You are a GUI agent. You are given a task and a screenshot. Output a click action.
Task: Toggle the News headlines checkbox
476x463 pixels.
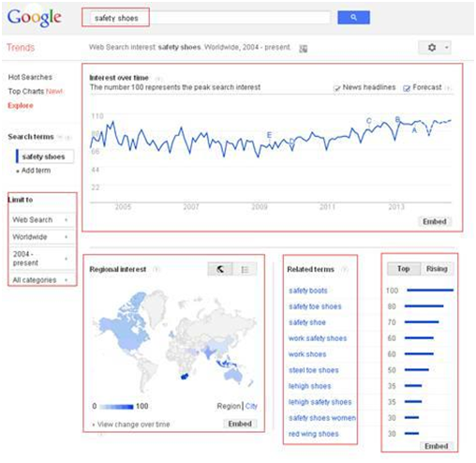[x=336, y=88]
